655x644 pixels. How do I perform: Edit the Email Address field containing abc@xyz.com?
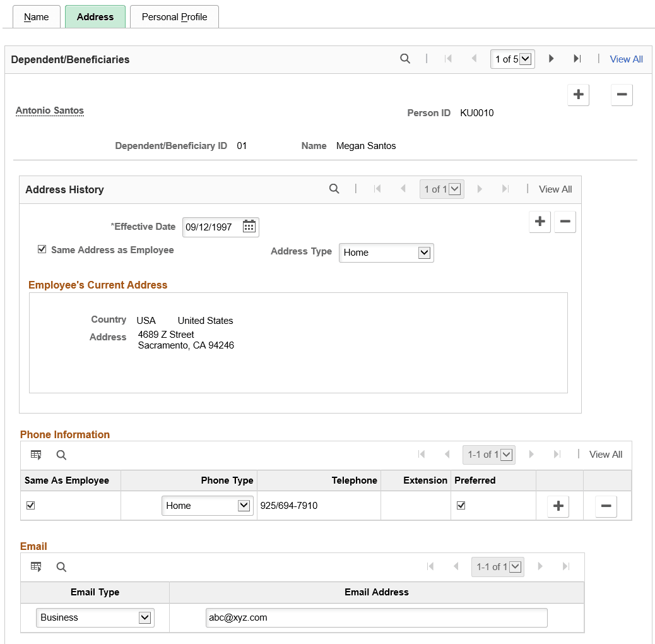[x=376, y=617]
